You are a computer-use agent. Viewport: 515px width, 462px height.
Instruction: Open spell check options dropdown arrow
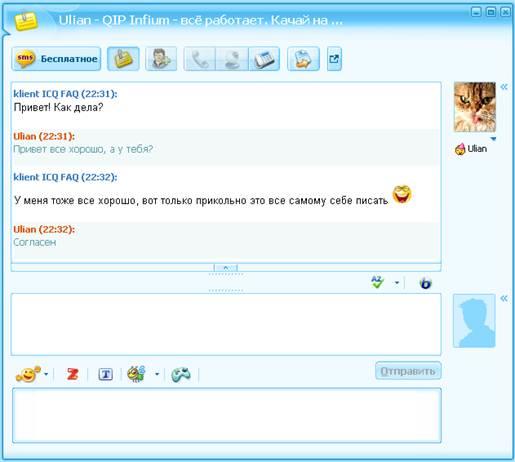click(x=397, y=283)
